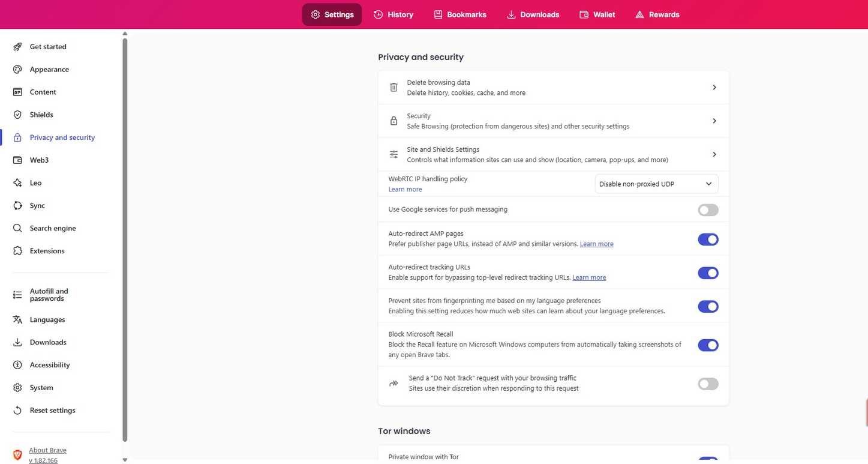
Task: Toggle Use Google services for push messaging
Action: pyautogui.click(x=708, y=208)
